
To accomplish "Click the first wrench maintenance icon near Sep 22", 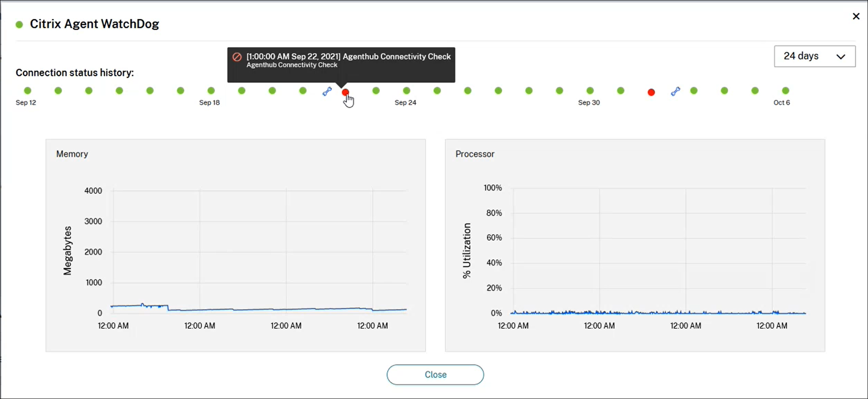I will point(327,92).
